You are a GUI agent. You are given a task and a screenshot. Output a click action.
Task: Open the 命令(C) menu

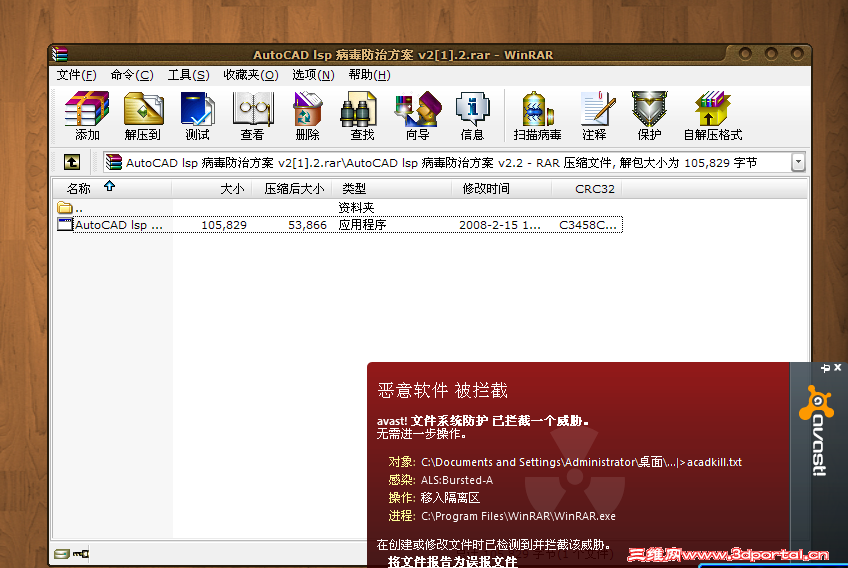click(132, 75)
